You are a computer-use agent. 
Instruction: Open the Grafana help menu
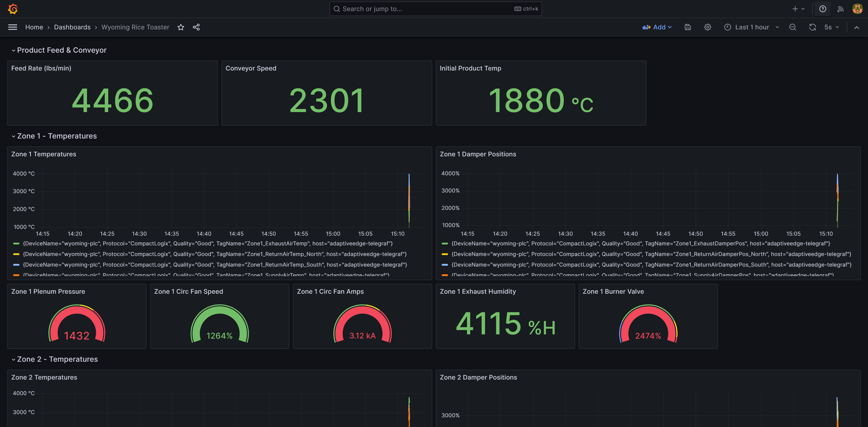coord(823,9)
